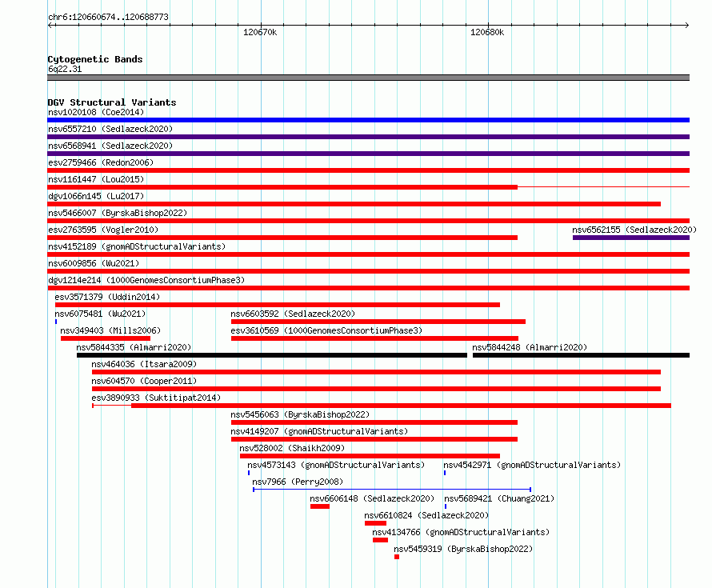Click the ruler's right arrow end
Viewport: 712px width, 588px height.
[x=686, y=25]
